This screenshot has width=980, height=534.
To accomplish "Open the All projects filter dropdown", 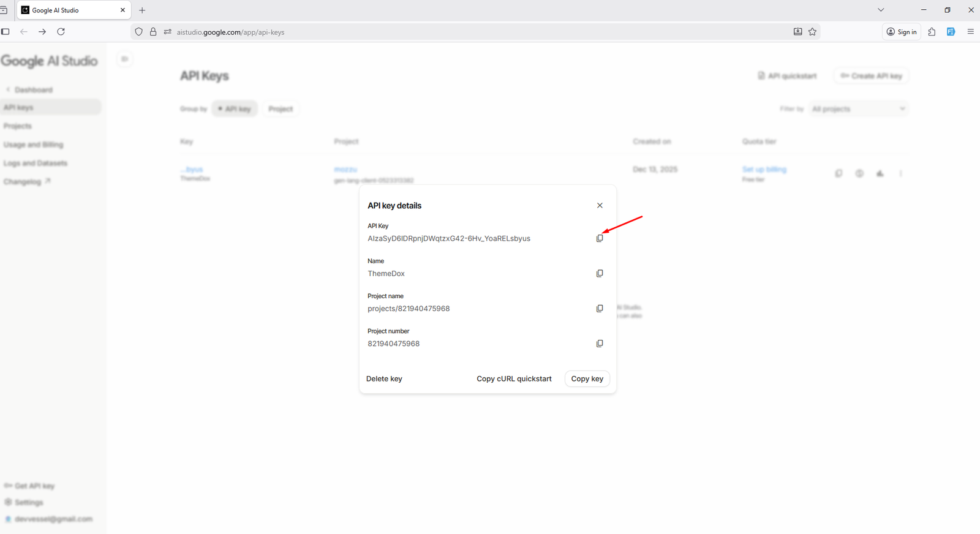I will click(x=858, y=109).
